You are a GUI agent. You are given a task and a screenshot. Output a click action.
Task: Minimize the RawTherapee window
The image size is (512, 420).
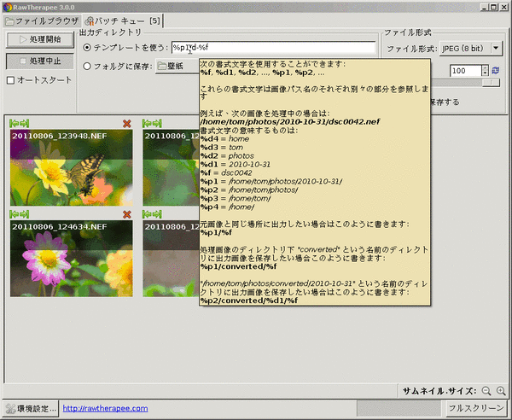(485, 7)
